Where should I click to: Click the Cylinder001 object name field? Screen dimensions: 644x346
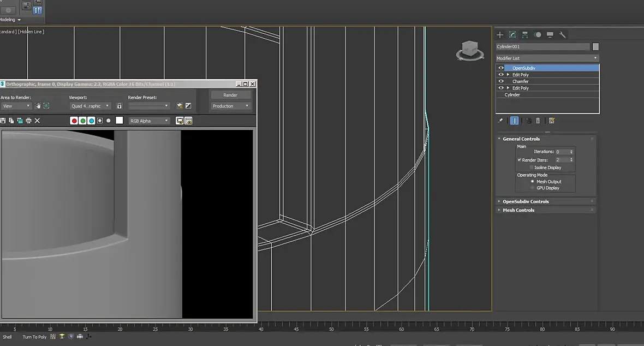click(542, 47)
